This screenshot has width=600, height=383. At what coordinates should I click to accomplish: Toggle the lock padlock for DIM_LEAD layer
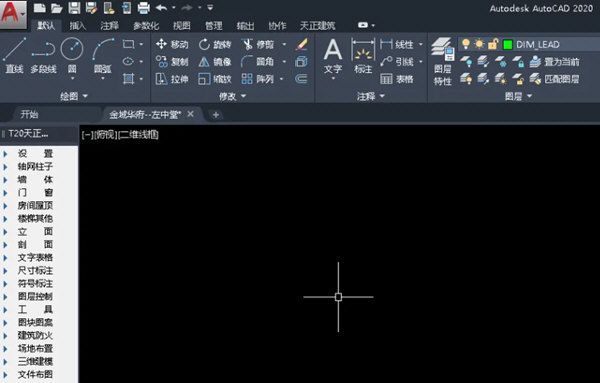click(493, 44)
